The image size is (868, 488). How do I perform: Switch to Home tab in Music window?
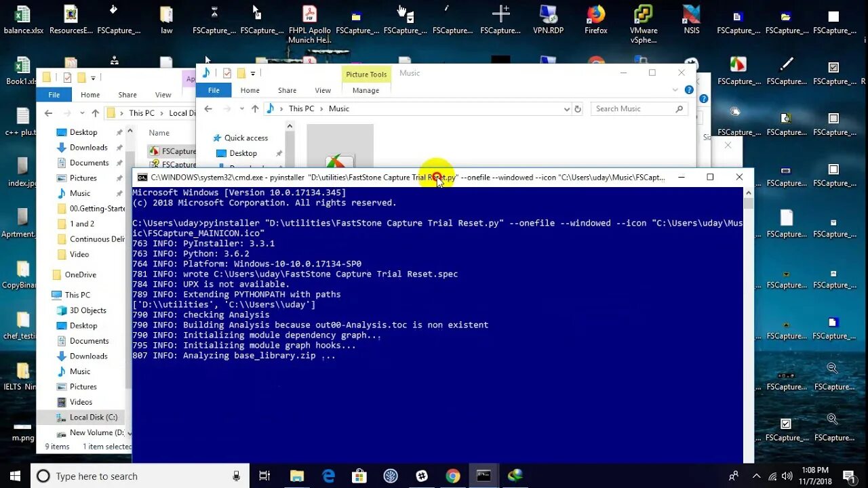[x=250, y=90]
